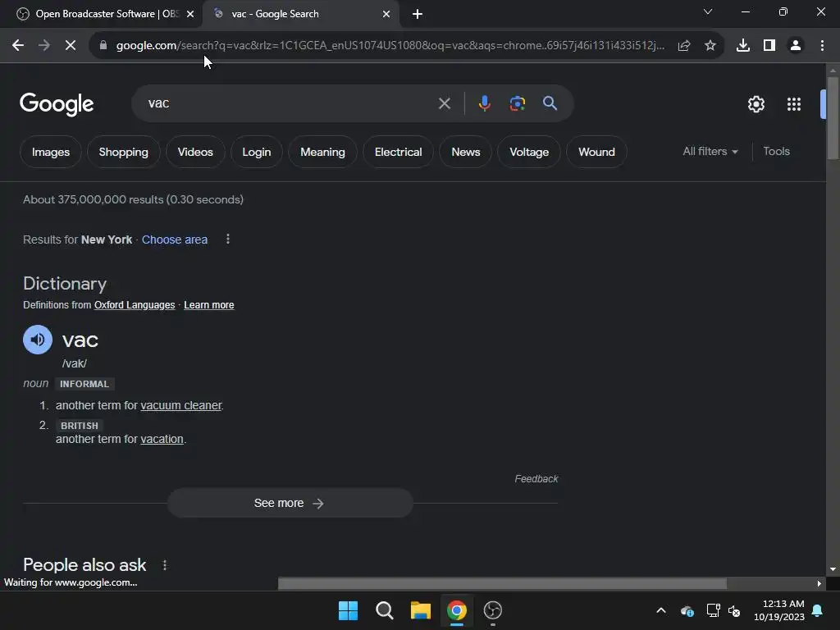Go to Google home via logo
The height and width of the screenshot is (630, 840).
[57, 104]
